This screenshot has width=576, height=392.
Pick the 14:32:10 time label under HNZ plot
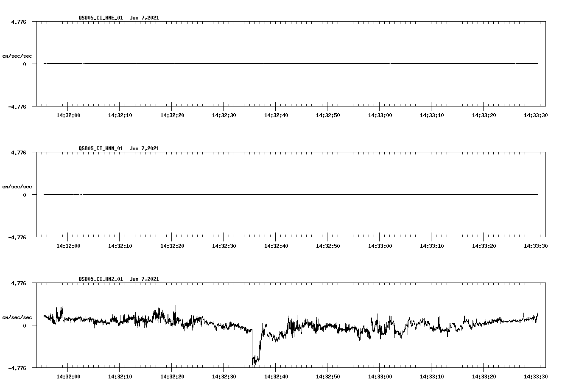click(120, 376)
